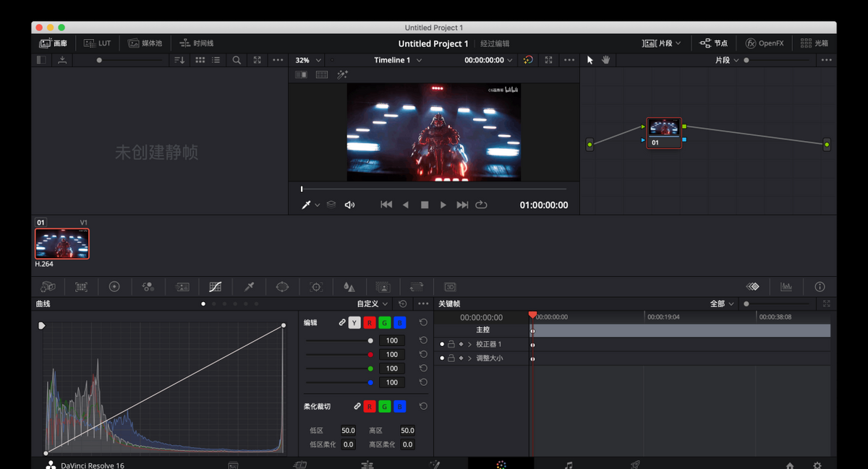Open the OpenFX panel

tap(765, 43)
